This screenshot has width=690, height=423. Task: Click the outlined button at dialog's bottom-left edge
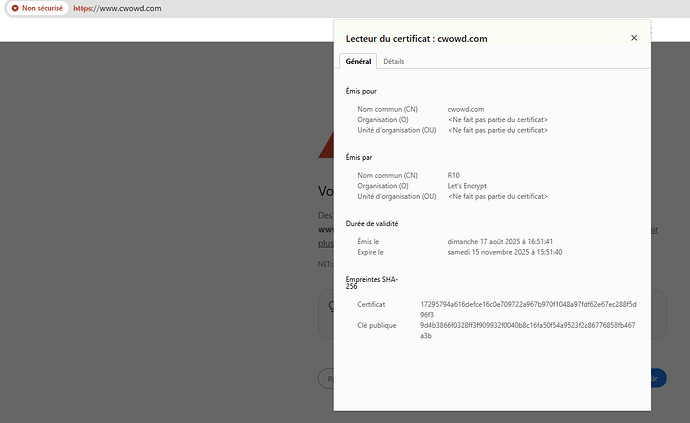point(325,378)
